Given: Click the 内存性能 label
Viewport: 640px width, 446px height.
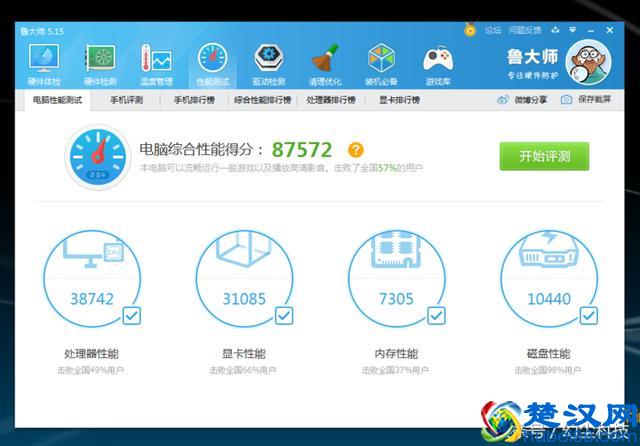Looking at the screenshot, I should pos(396,353).
